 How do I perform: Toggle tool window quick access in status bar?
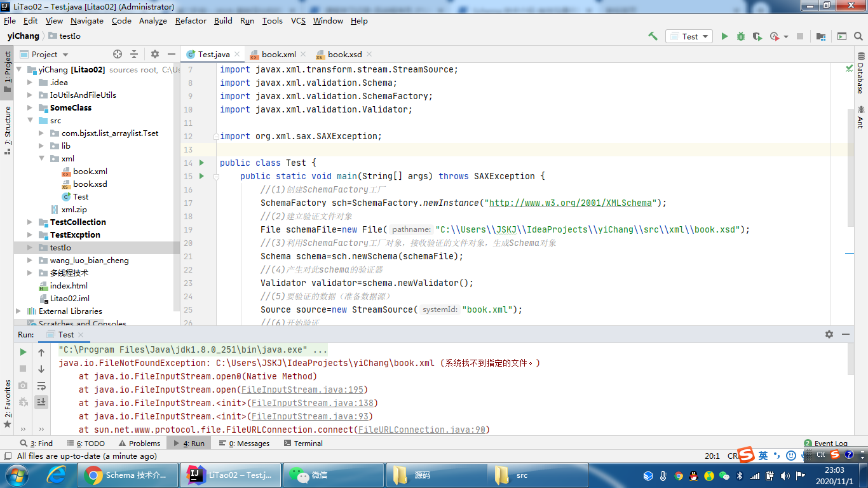coord(7,456)
